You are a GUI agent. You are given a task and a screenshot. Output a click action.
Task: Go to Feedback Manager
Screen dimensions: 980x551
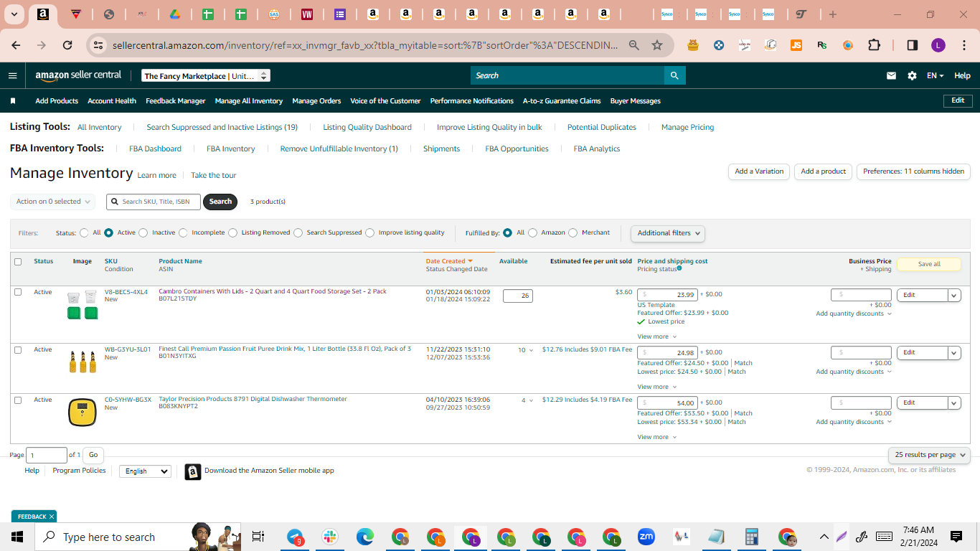tap(176, 101)
